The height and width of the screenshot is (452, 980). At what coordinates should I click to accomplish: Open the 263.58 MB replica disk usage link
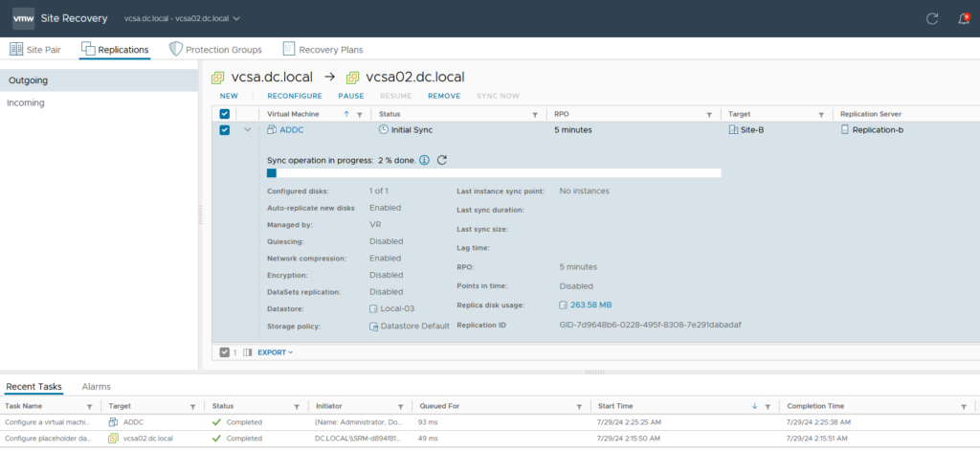590,305
